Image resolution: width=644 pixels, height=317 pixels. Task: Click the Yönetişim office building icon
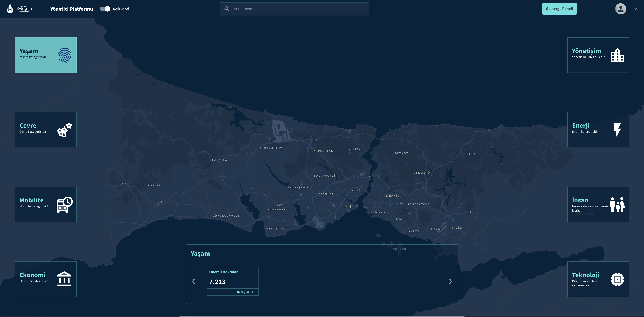617,55
